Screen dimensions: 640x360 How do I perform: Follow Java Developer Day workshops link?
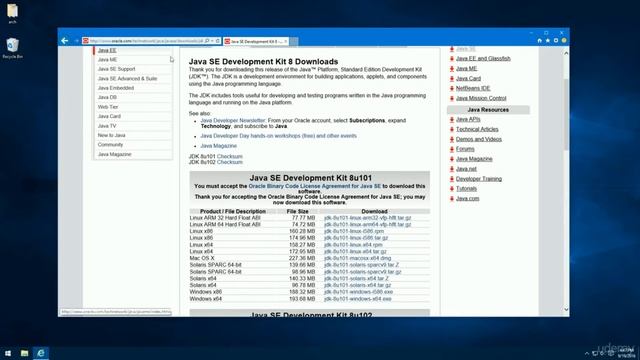pos(278,136)
